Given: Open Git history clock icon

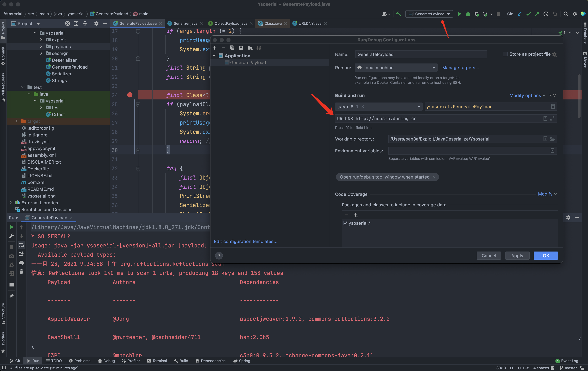Looking at the screenshot, I should (x=546, y=14).
